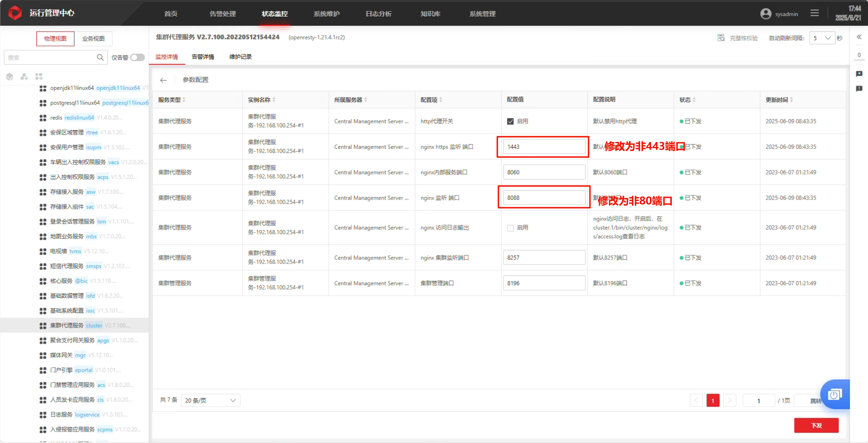Click the red hexagon app logo
This screenshot has width=868, height=443.
coord(15,13)
